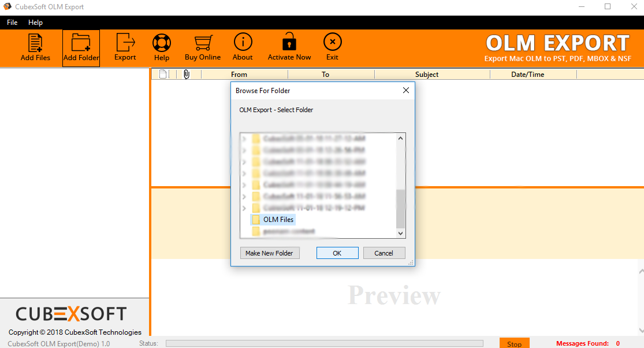Click the 'Messages Found: 0' status text
Screen dimensions: 644x348
coord(588,343)
